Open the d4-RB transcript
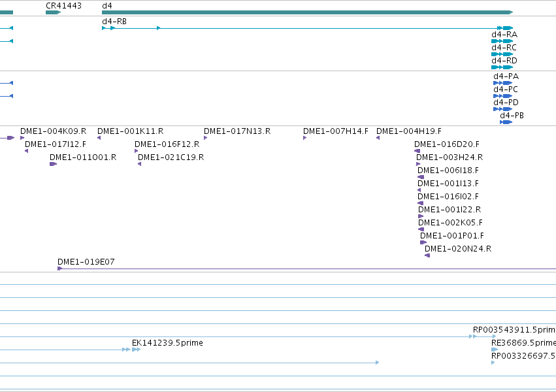This screenshot has height=392, width=556. (x=308, y=28)
